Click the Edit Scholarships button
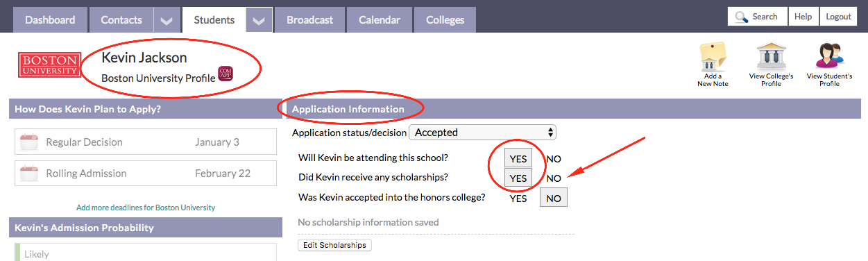Viewport: 868px width, 261px height. (334, 245)
